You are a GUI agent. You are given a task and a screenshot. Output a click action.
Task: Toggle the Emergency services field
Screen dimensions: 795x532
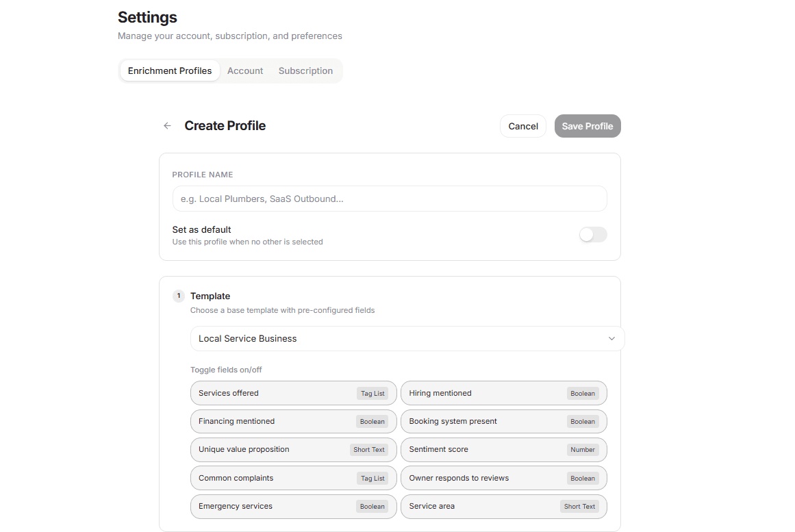(293, 507)
